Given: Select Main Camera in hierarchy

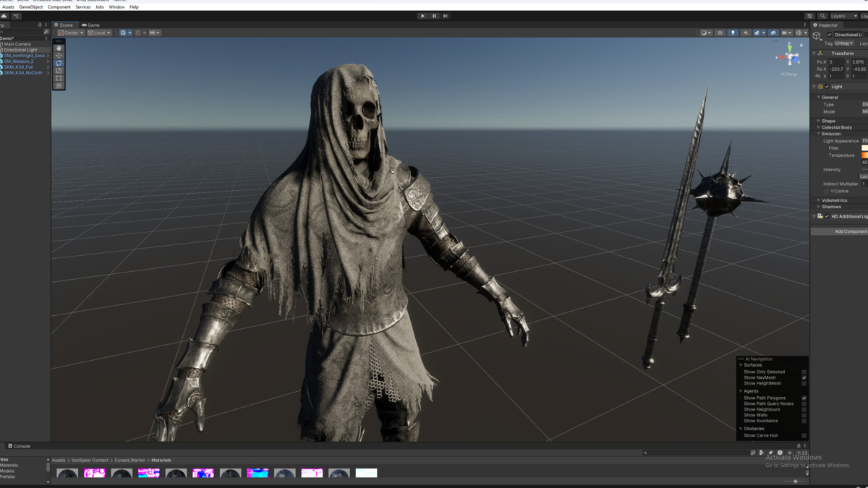Looking at the screenshot, I should point(17,44).
